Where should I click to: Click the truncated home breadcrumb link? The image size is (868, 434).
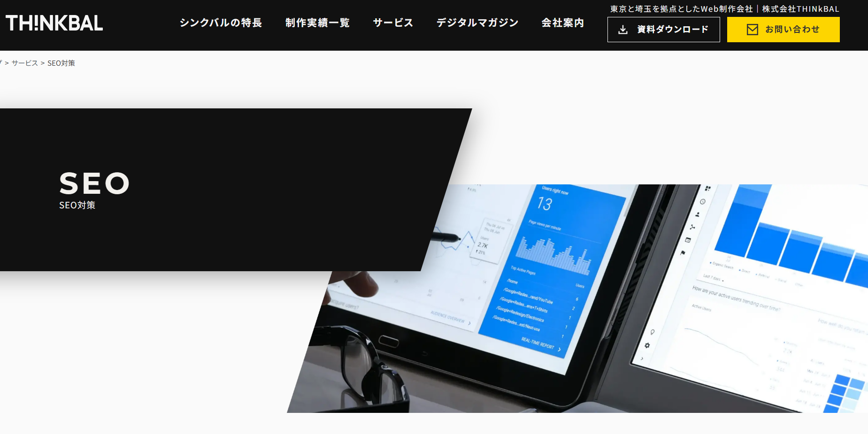point(1,62)
